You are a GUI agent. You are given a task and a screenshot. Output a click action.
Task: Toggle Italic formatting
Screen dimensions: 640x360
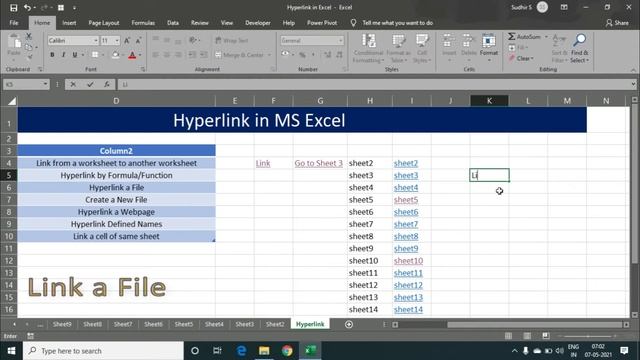(63, 55)
